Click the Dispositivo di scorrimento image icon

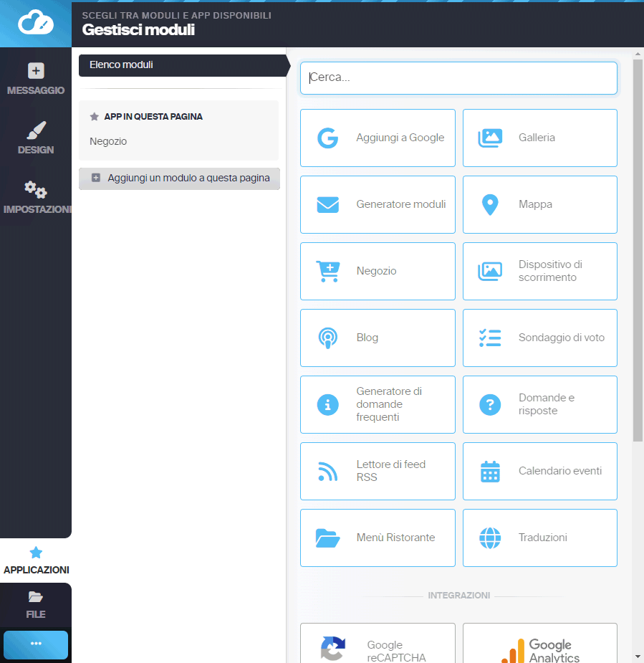(490, 271)
